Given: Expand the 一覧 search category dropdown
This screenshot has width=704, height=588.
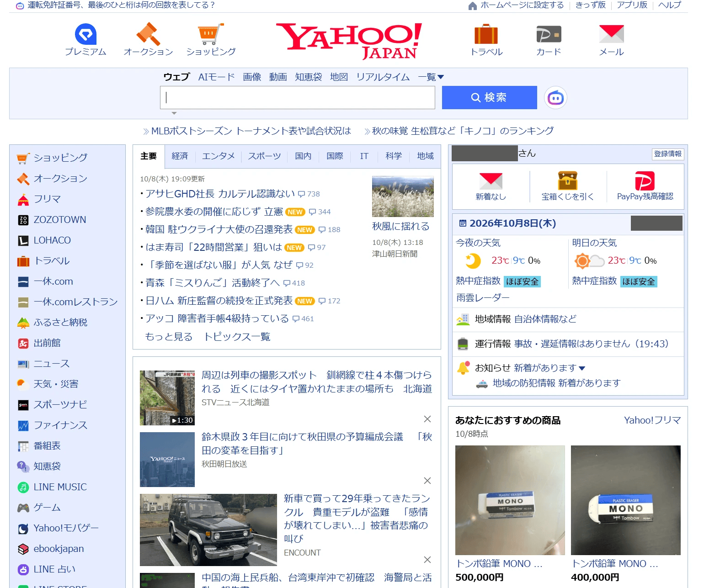Looking at the screenshot, I should click(x=431, y=77).
